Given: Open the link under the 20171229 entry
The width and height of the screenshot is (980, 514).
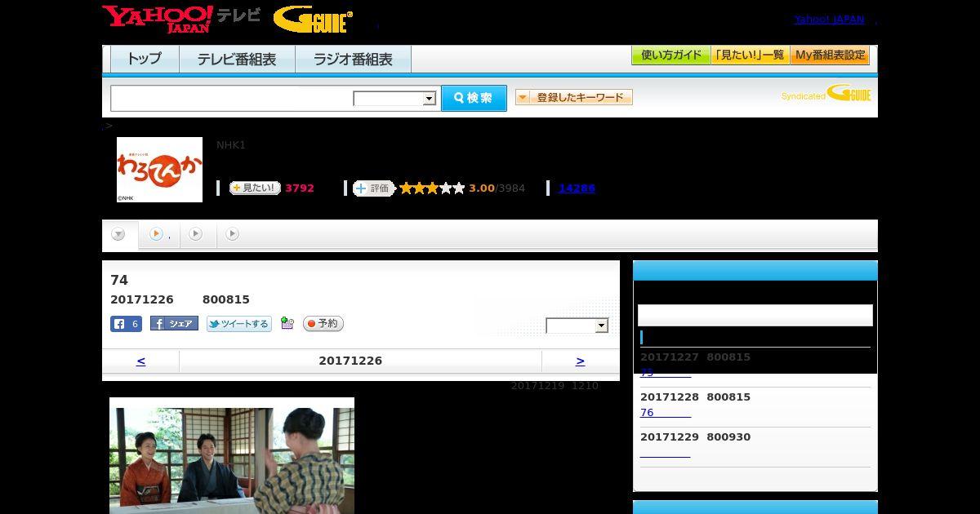Looking at the screenshot, I should click(x=665, y=453).
